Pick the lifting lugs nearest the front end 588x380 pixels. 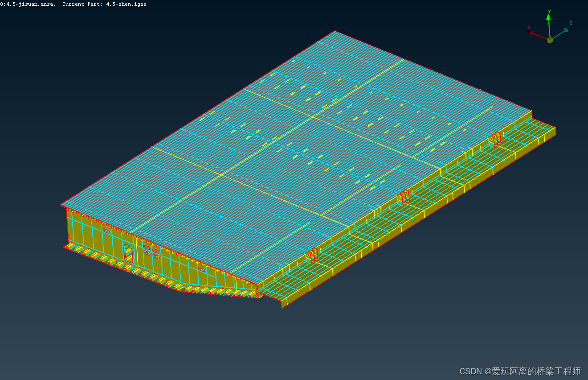[312, 254]
